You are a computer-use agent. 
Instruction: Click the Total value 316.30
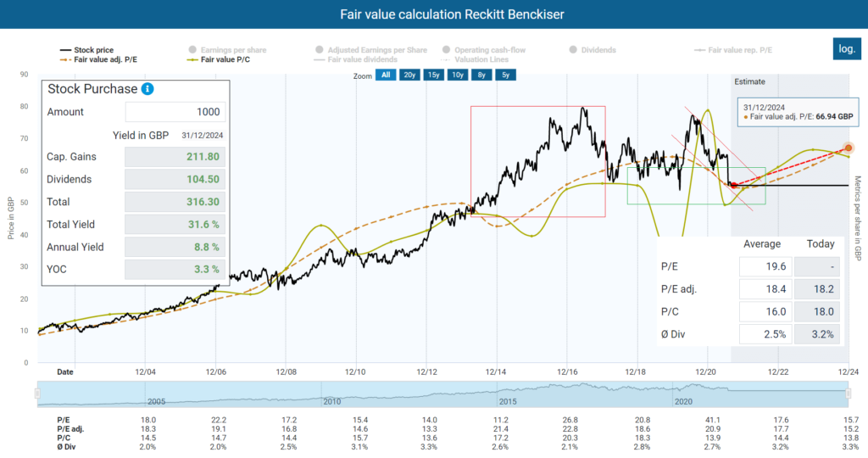175,202
